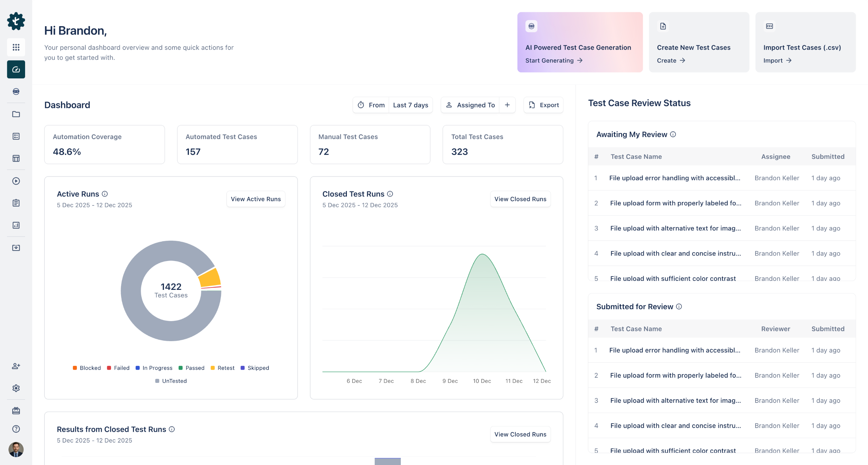Click the play circle test runs icon
Screen dimensions: 868x465
tap(16, 181)
